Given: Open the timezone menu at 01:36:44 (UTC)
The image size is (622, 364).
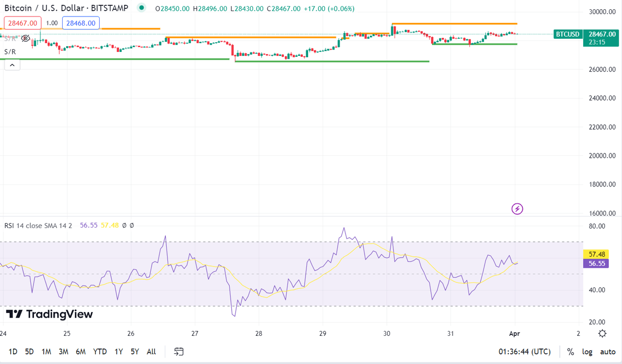Looking at the screenshot, I should coord(524,351).
